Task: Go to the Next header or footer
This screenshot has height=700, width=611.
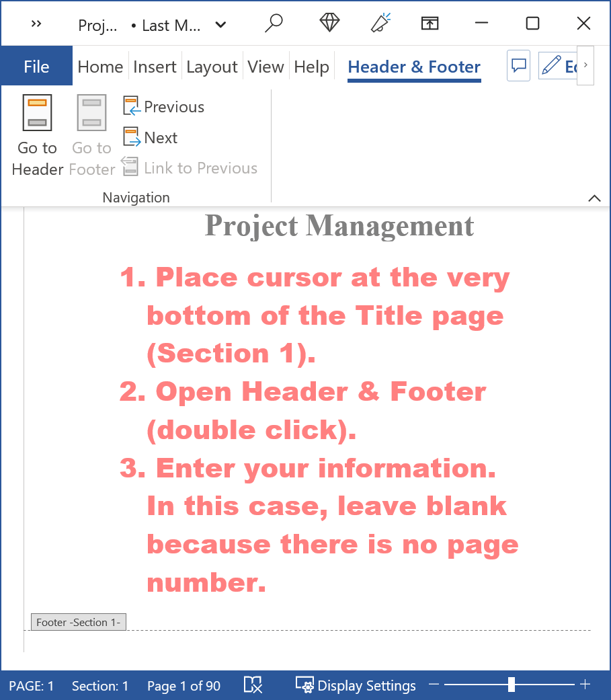Action: pos(151,137)
